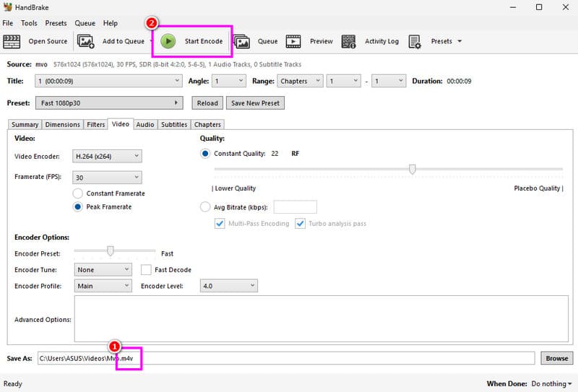Open the Activity Log icon
The image size is (578, 392).
click(348, 41)
